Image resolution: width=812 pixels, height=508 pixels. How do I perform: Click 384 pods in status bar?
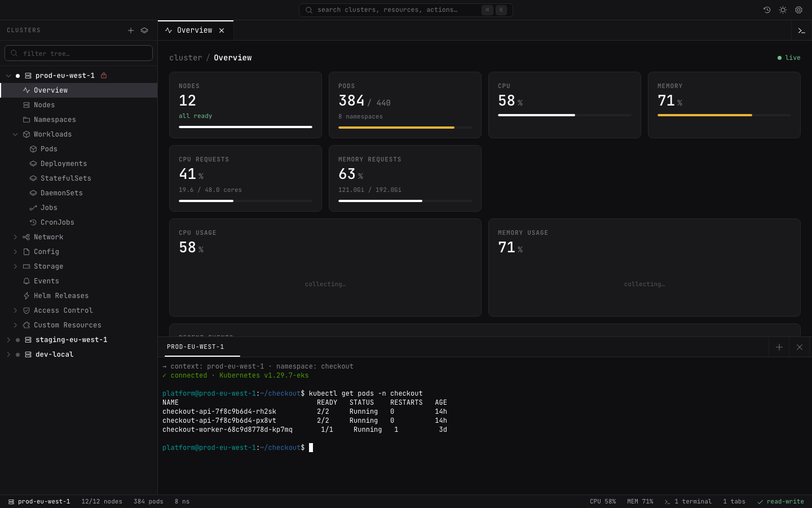tap(148, 501)
